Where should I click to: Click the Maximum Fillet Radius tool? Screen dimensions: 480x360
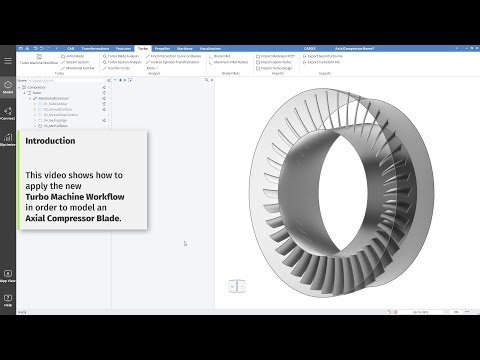[x=228, y=62]
